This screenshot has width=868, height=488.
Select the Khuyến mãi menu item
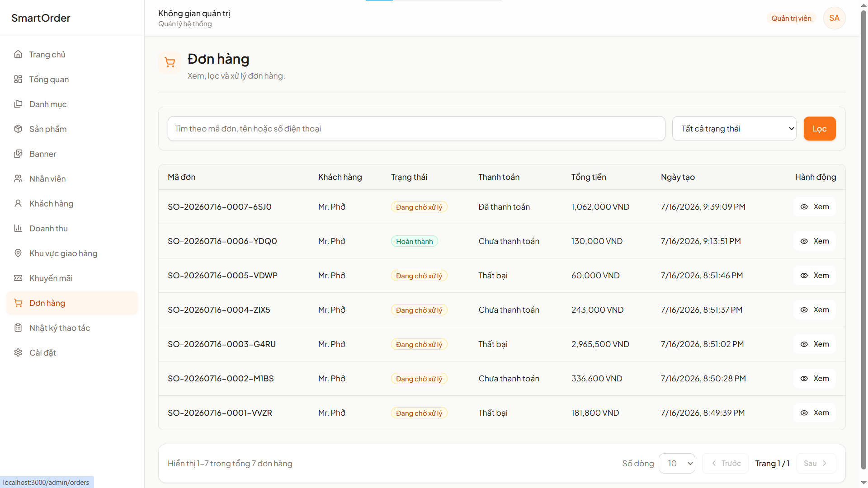point(72,278)
